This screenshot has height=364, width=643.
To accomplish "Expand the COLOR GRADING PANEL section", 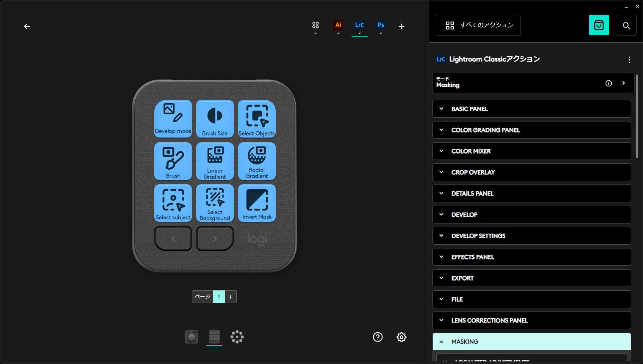I will (x=532, y=130).
